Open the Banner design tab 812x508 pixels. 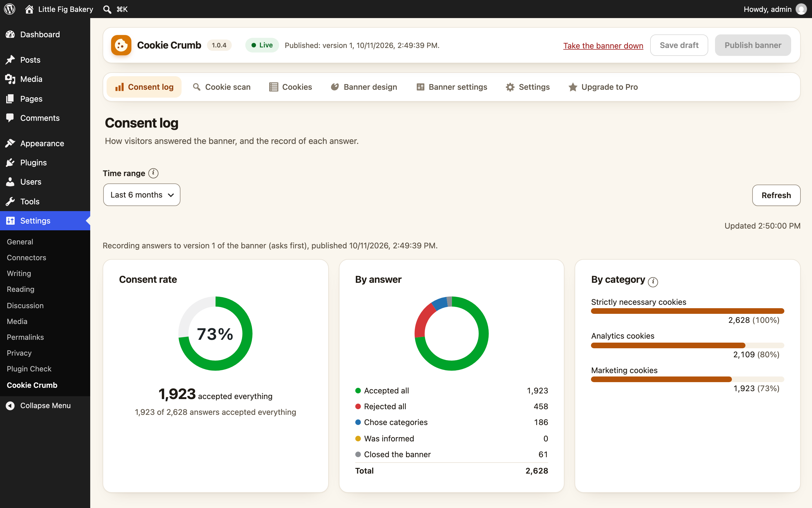click(364, 87)
